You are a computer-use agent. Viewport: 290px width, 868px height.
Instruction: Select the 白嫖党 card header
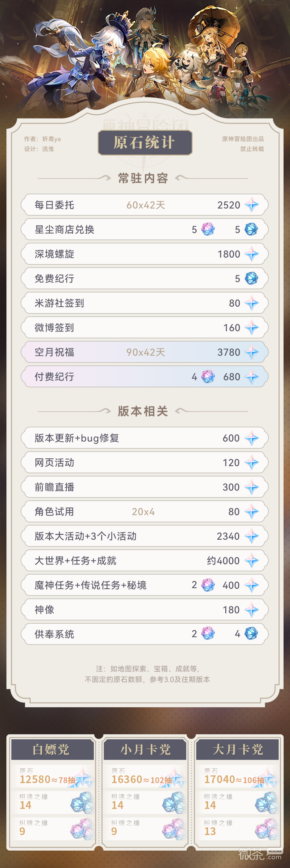(x=52, y=750)
